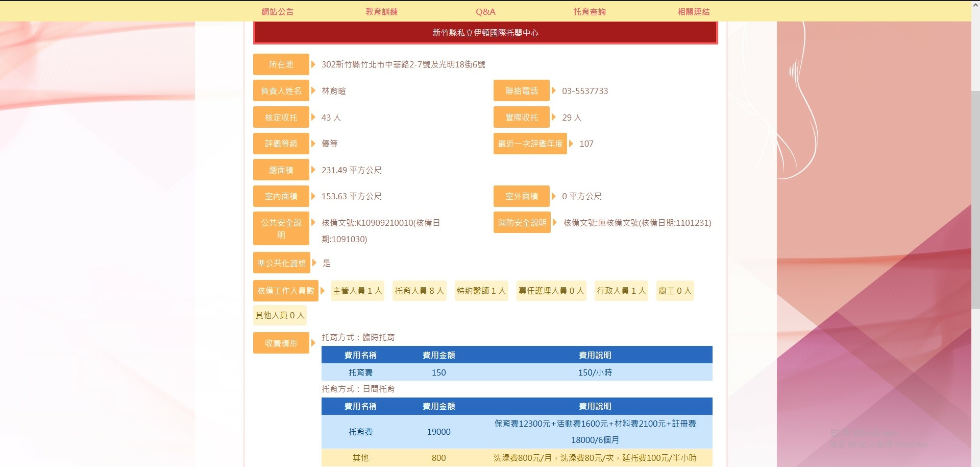The height and width of the screenshot is (467, 980).
Task: Click the text 托育方式：臨時托育
Action: (x=358, y=337)
